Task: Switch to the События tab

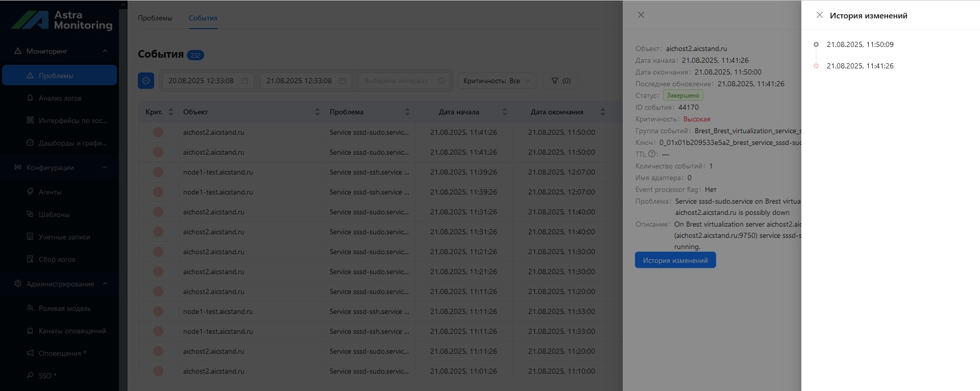Action: coord(203,18)
